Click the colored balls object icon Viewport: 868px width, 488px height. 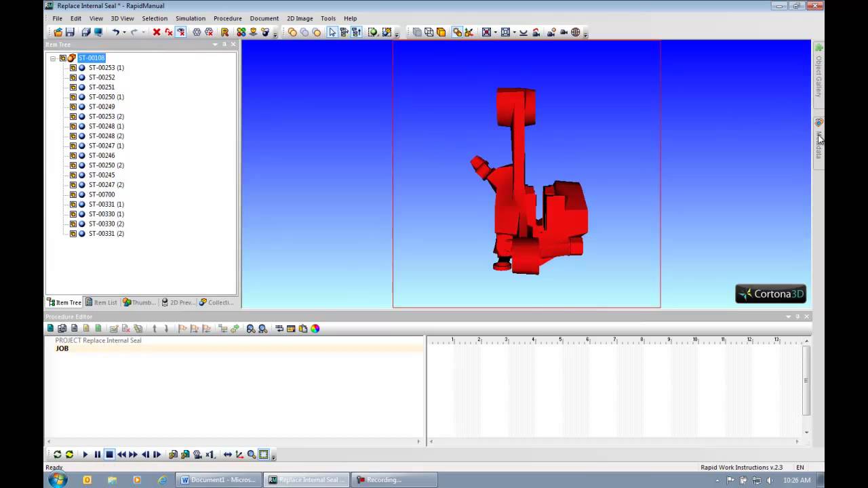point(241,32)
